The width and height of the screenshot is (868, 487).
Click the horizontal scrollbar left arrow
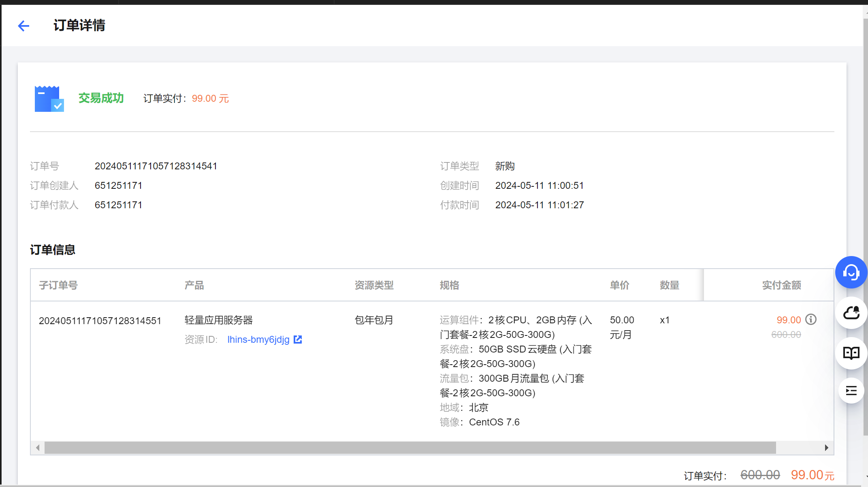38,448
